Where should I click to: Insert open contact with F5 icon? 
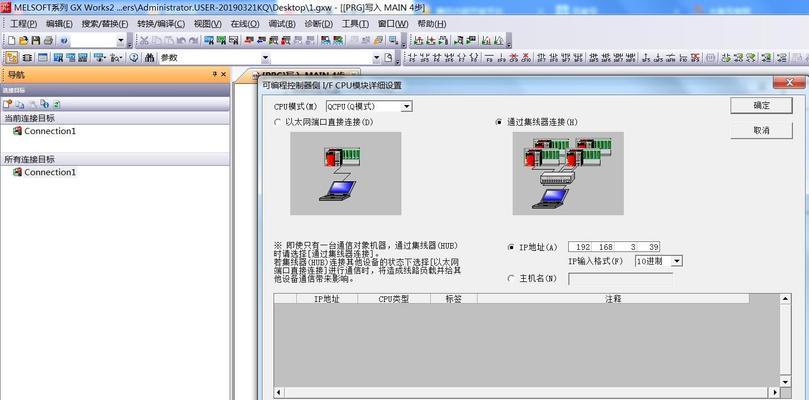(412, 57)
